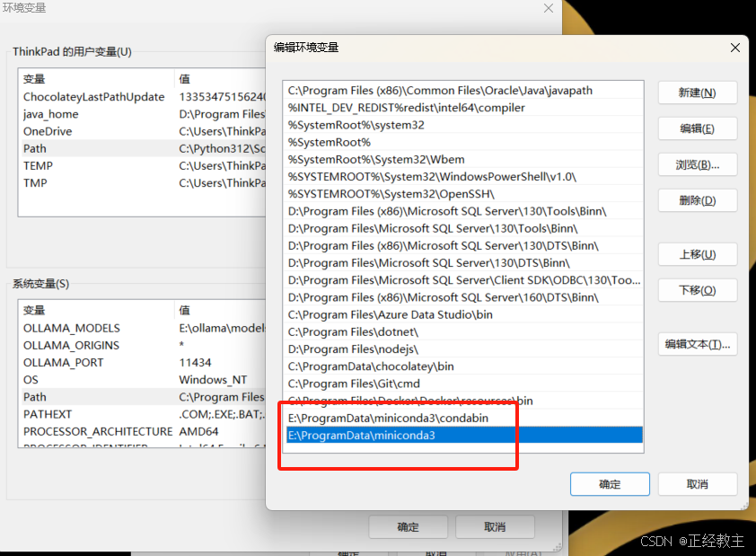Select Path in ThinkPad 的用户变量 list
Viewport: 756px width, 556px height.
[142, 148]
